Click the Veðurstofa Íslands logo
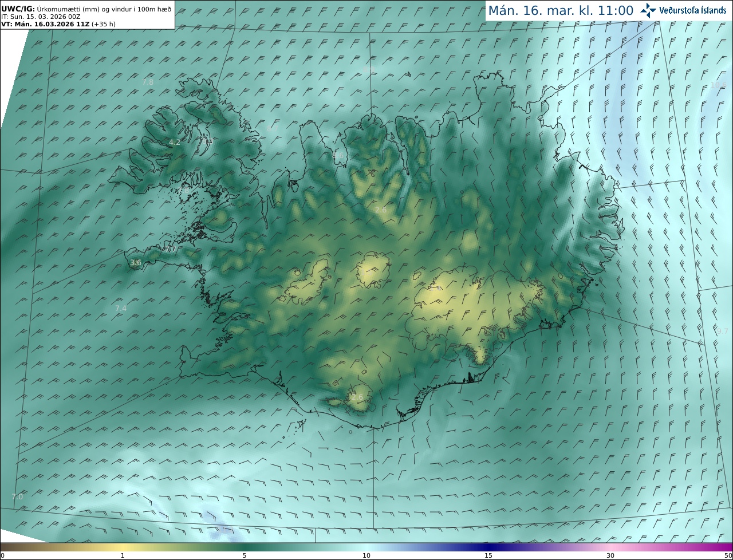Viewport: 733px width, 560px height. coord(683,10)
